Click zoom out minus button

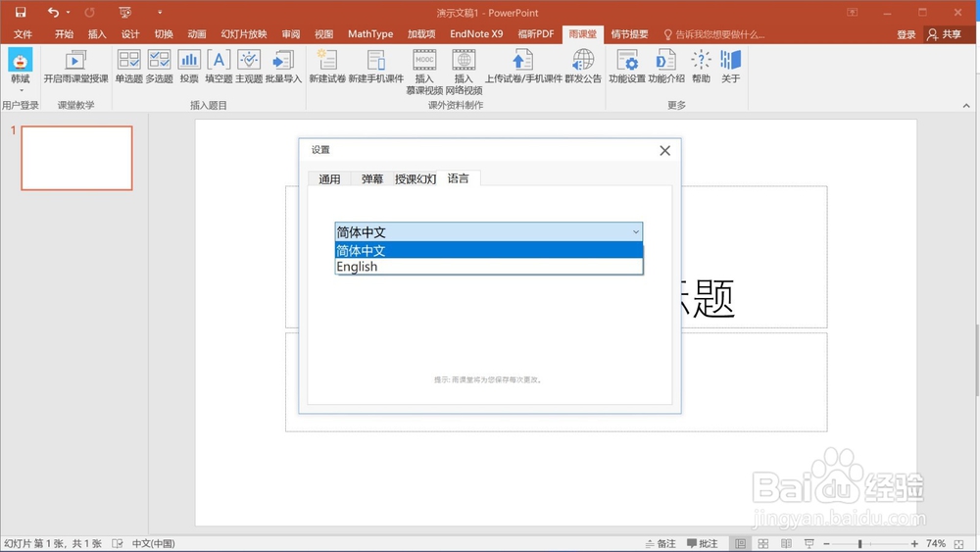pyautogui.click(x=826, y=544)
